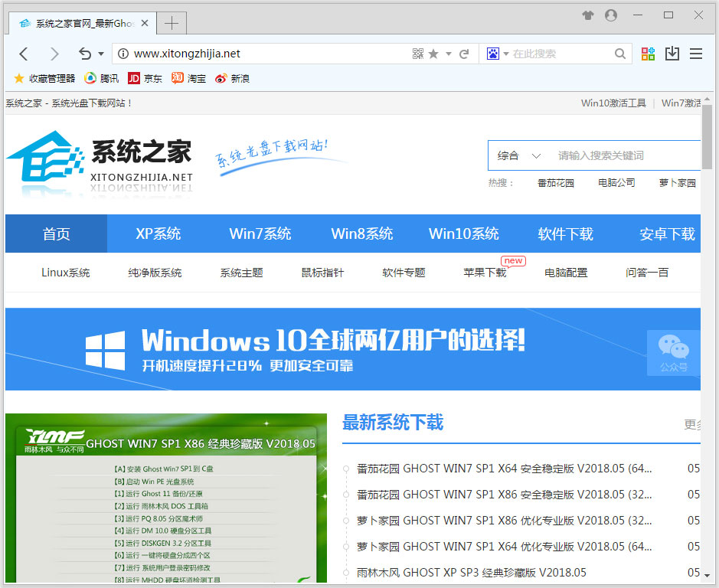The width and height of the screenshot is (719, 588).
Task: Open the browser download manager icon
Action: (672, 54)
